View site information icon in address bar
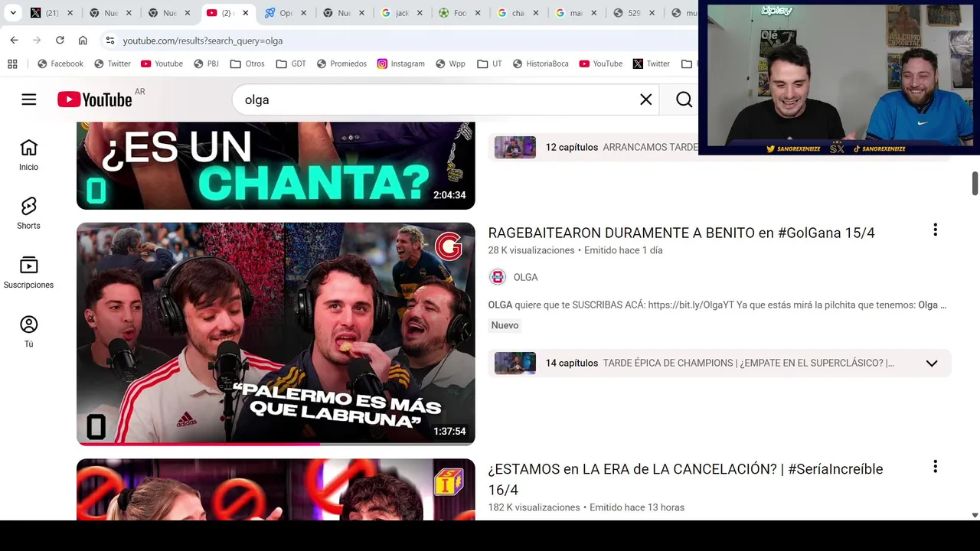 pyautogui.click(x=110, y=41)
